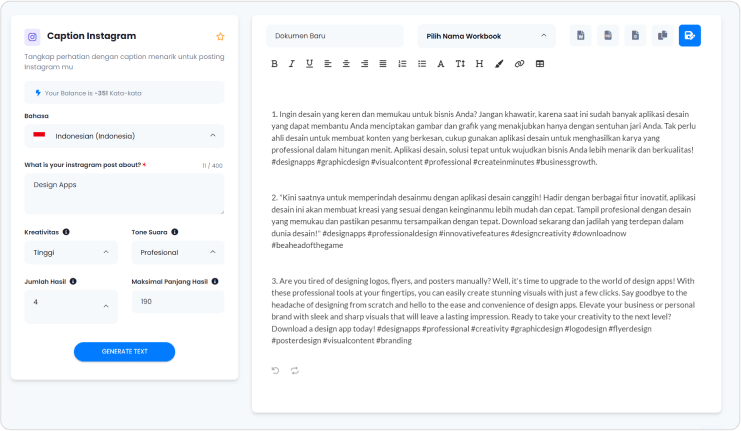Click the Dokumen Baru name field

pyautogui.click(x=334, y=36)
